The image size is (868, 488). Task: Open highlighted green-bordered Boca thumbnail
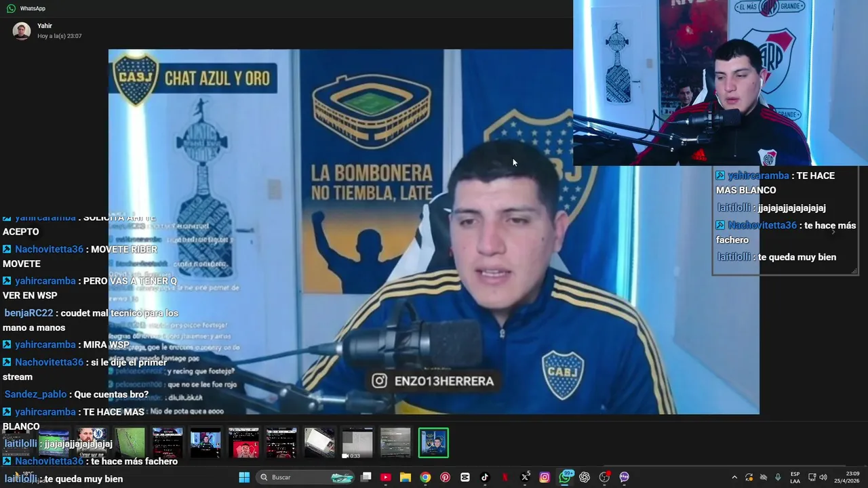(433, 443)
